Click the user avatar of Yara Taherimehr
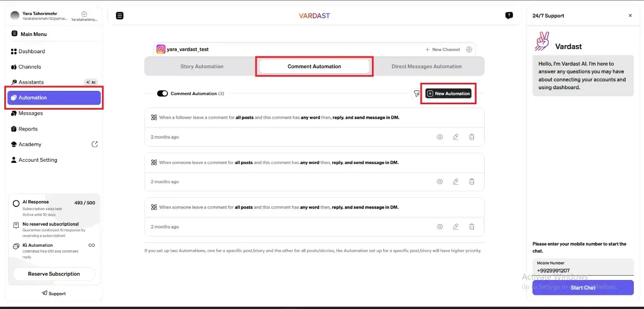 pyautogui.click(x=15, y=16)
